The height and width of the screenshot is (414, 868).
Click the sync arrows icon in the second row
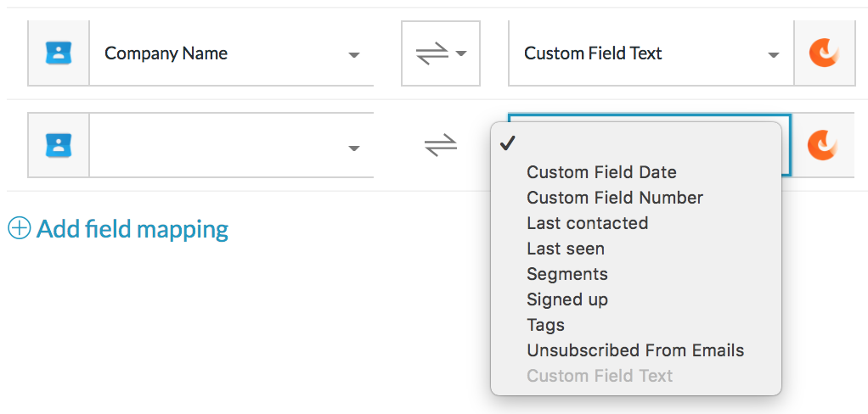coord(441,146)
